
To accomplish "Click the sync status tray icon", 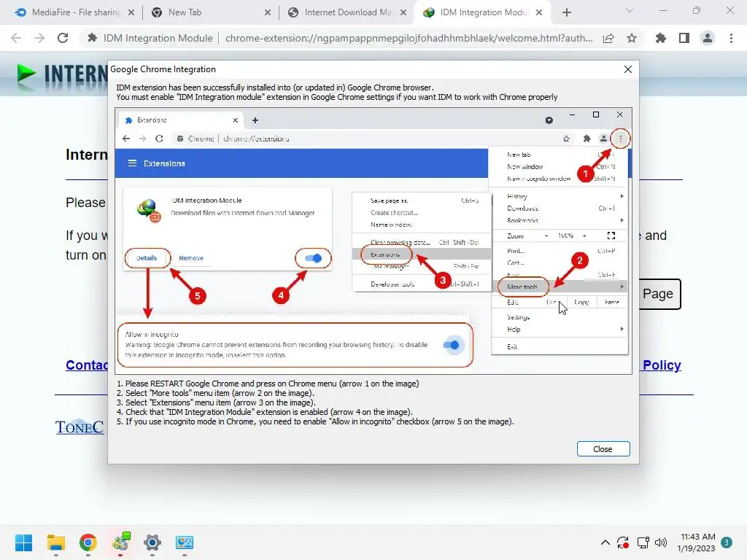I will (623, 542).
